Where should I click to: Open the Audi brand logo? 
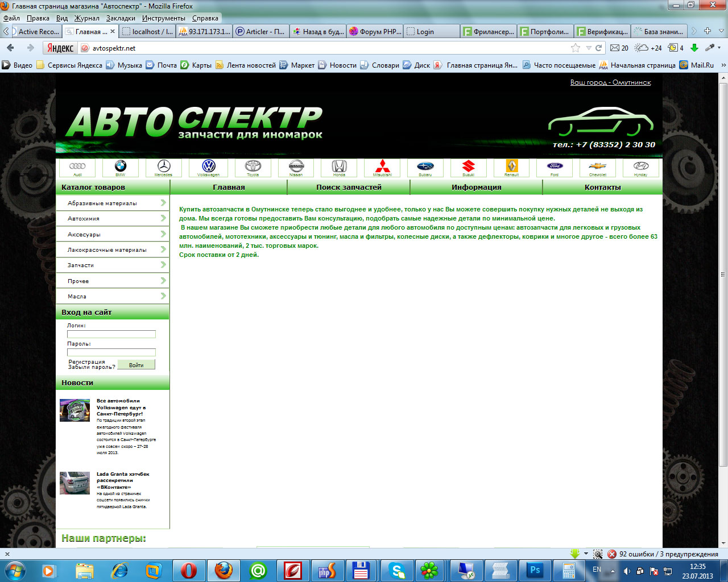[x=77, y=168]
